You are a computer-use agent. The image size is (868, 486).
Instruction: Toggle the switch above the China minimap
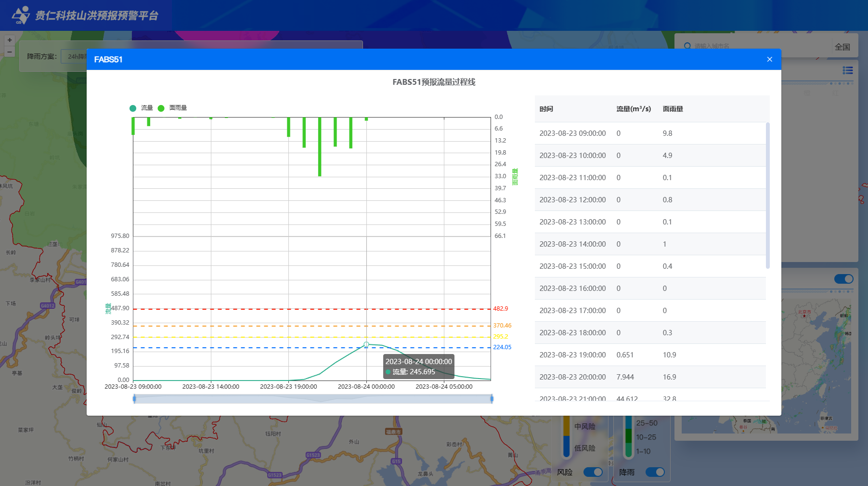click(843, 279)
